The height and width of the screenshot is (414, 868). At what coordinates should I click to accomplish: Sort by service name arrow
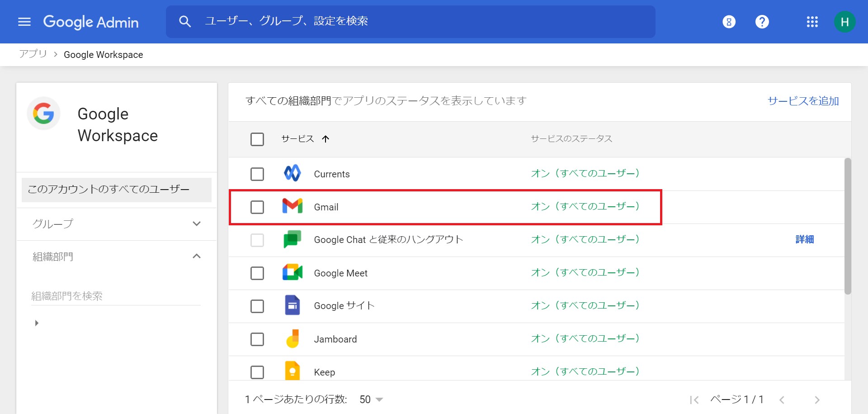325,139
